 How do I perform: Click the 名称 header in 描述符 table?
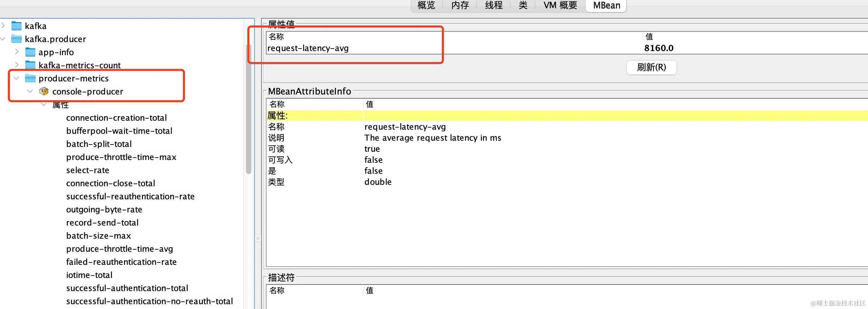(x=277, y=290)
